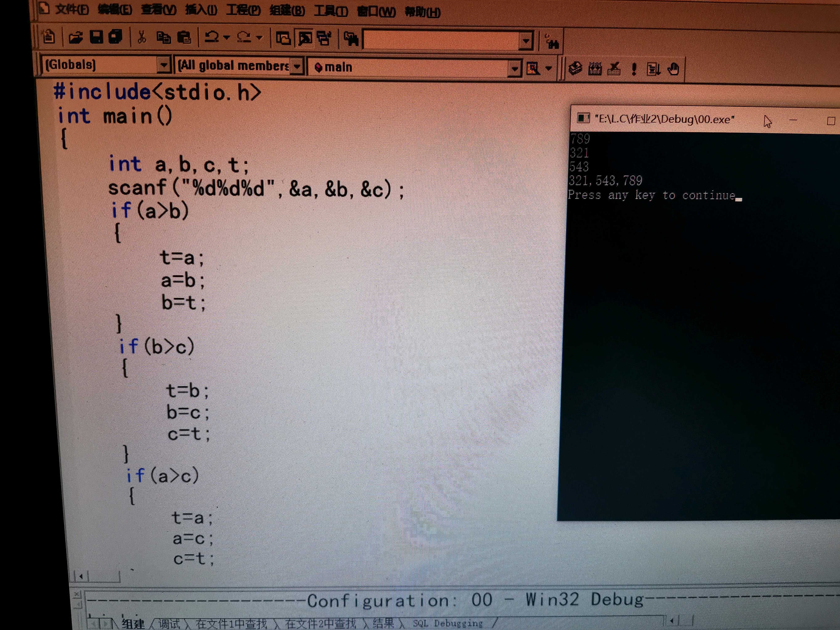Click the New Text File toolbar icon
840x630 pixels.
49,37
